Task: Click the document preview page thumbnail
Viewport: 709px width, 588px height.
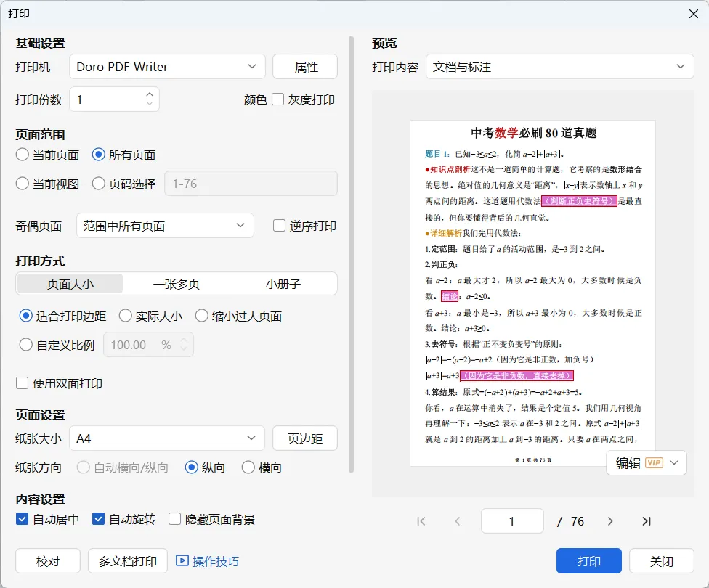Action: coord(532,293)
